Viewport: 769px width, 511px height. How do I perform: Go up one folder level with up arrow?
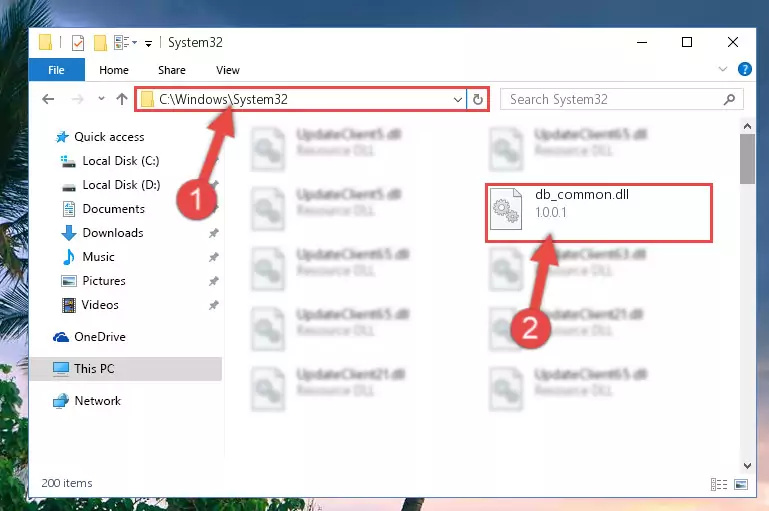[122, 100]
